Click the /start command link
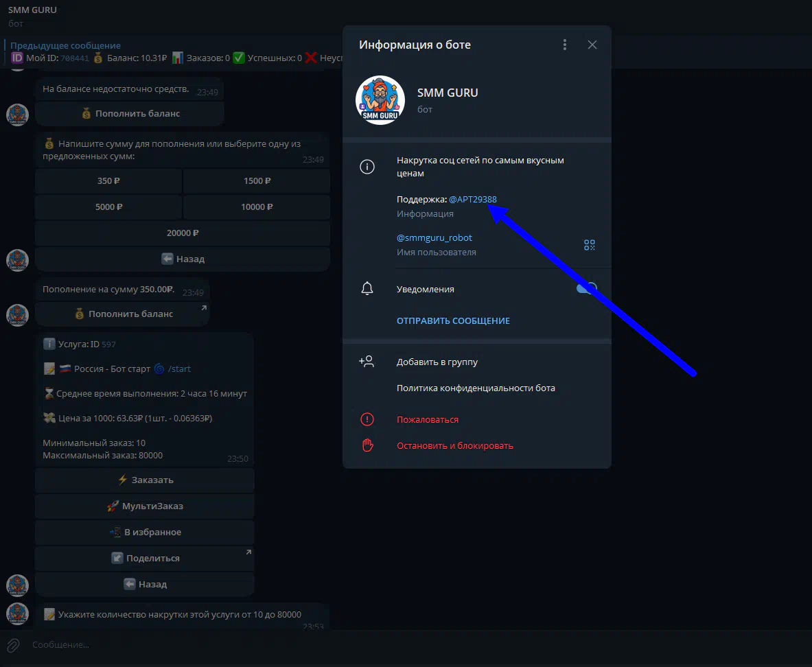Viewport: 812px width, 667px height. click(179, 368)
